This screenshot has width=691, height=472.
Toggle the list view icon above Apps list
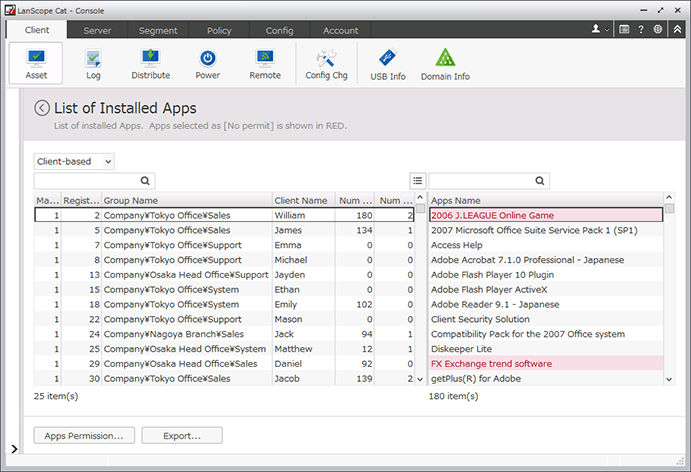tap(417, 180)
